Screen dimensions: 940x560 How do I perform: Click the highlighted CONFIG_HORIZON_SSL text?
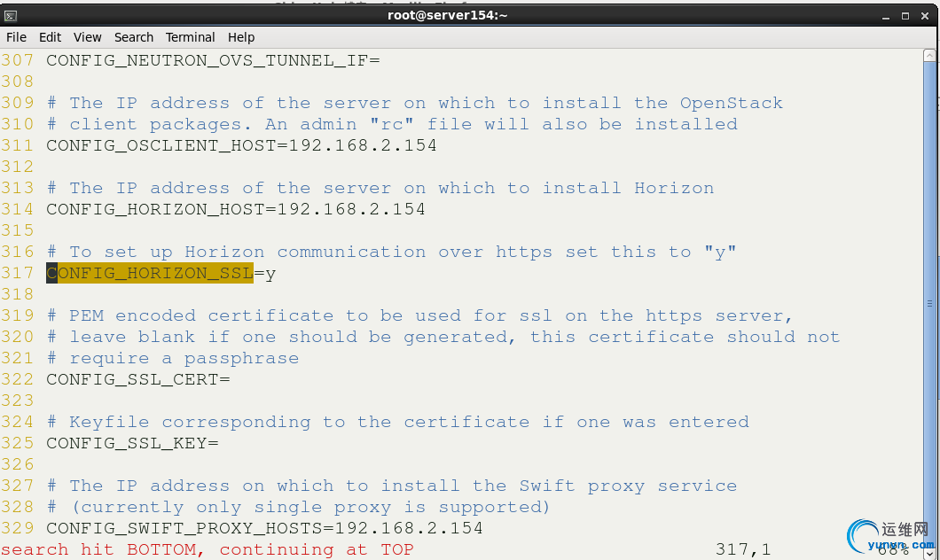click(150, 273)
